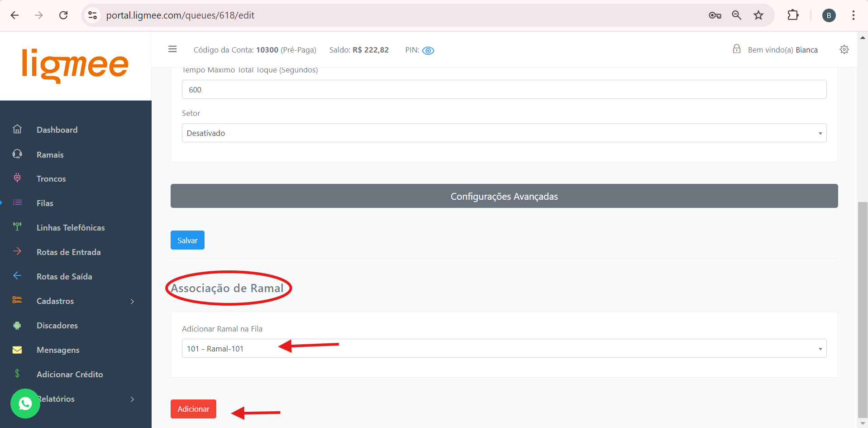Click the Tempo Máximo Total Toque field
The height and width of the screenshot is (428, 868).
[x=504, y=89]
